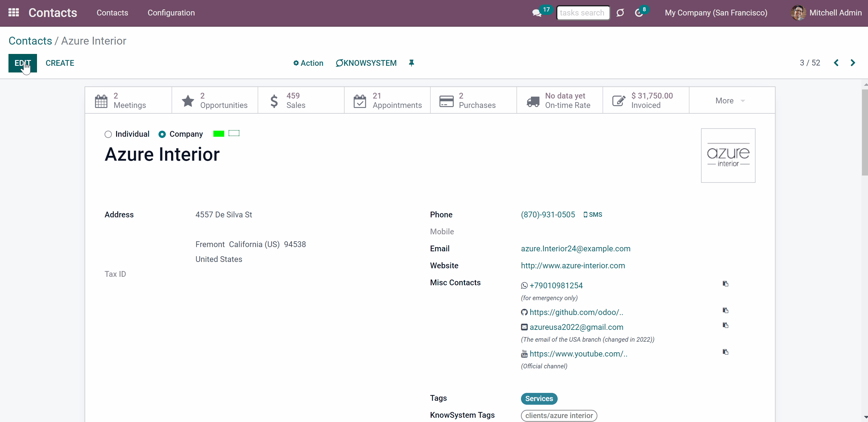Click the empty dotted color swatch

tap(234, 133)
